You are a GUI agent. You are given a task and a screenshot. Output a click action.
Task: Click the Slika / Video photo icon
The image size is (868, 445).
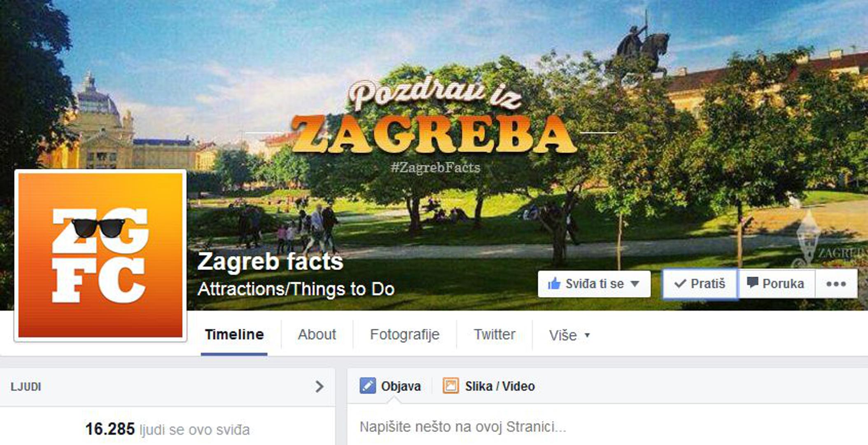[x=450, y=386]
